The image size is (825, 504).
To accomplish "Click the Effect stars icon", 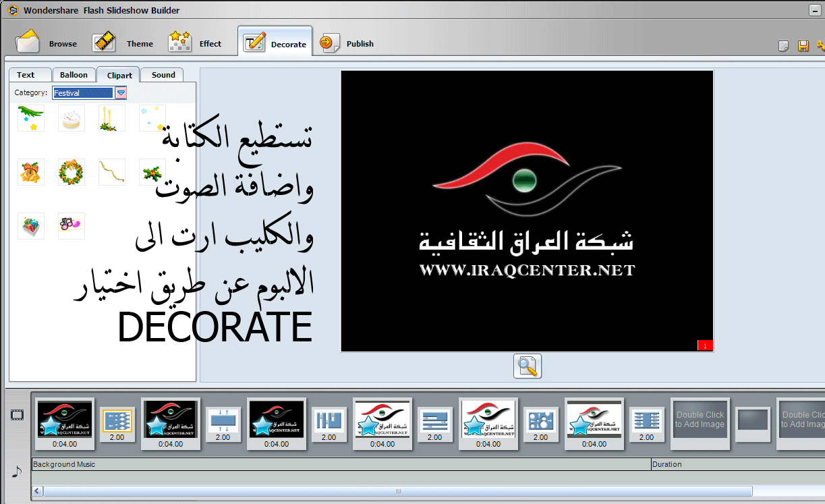I will (x=179, y=41).
